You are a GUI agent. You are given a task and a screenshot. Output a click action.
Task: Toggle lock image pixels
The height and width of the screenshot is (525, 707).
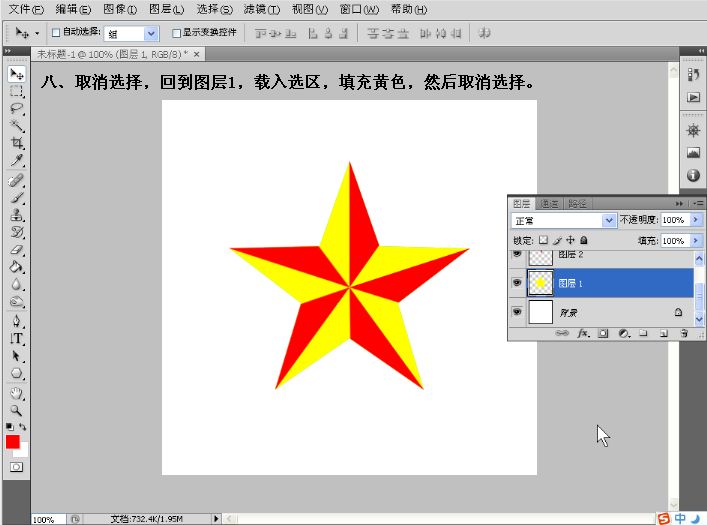point(557,240)
